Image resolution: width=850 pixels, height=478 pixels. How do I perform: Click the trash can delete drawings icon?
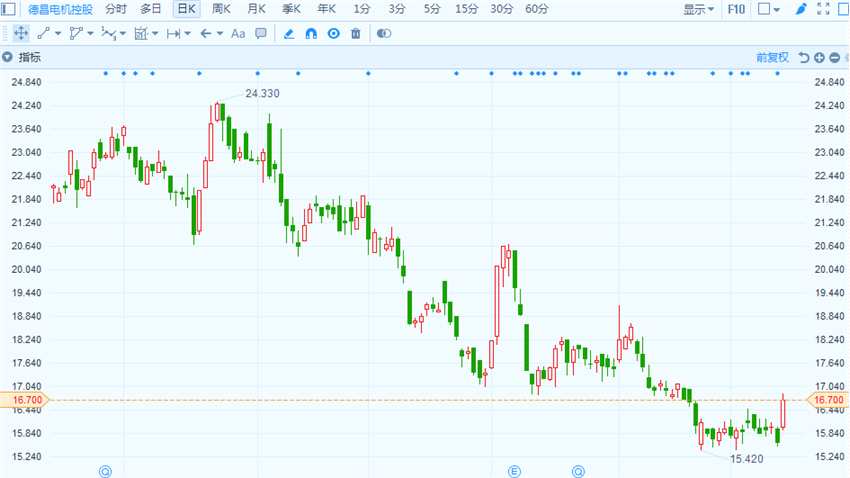coord(356,34)
